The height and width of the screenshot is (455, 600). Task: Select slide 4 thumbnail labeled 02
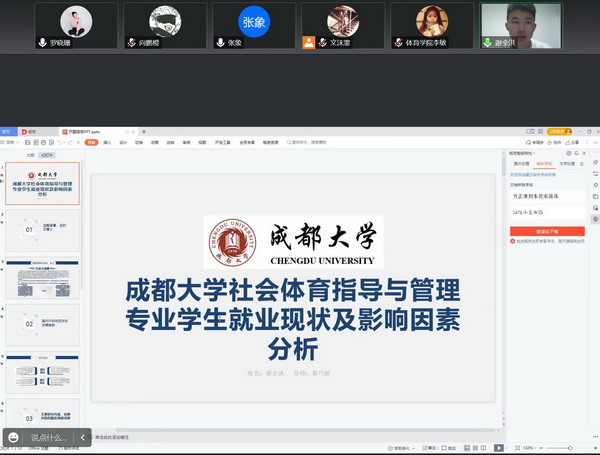click(42, 325)
